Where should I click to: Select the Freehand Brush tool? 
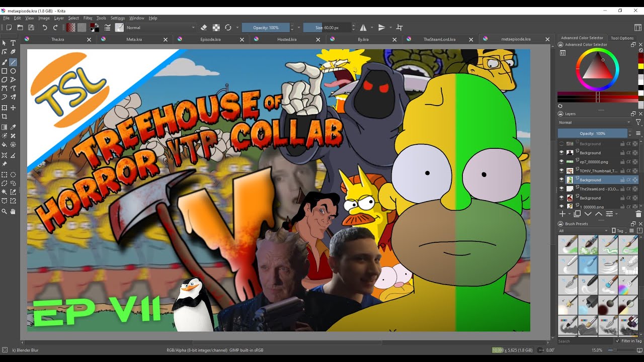(5, 62)
